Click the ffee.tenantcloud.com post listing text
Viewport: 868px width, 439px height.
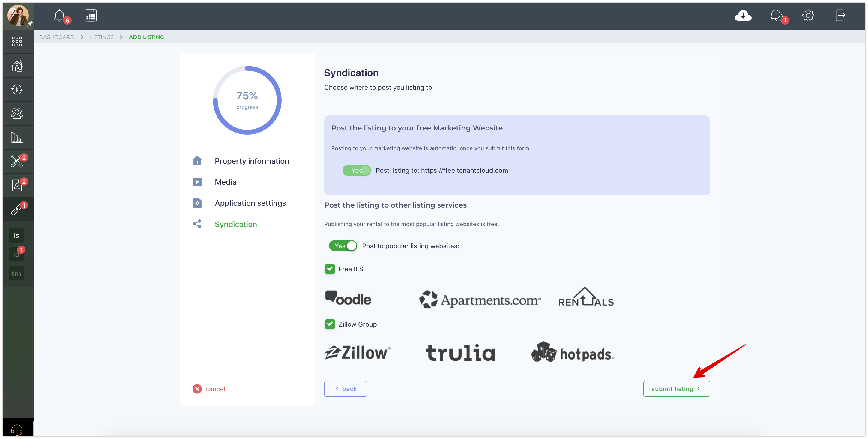[x=442, y=171]
